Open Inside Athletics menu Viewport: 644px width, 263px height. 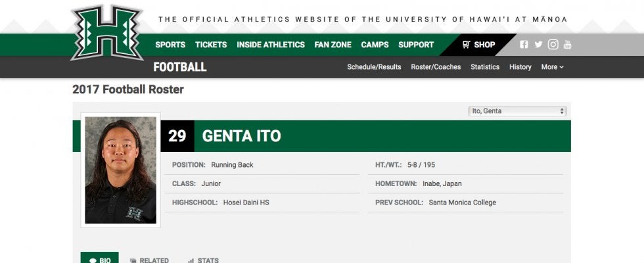(x=271, y=45)
